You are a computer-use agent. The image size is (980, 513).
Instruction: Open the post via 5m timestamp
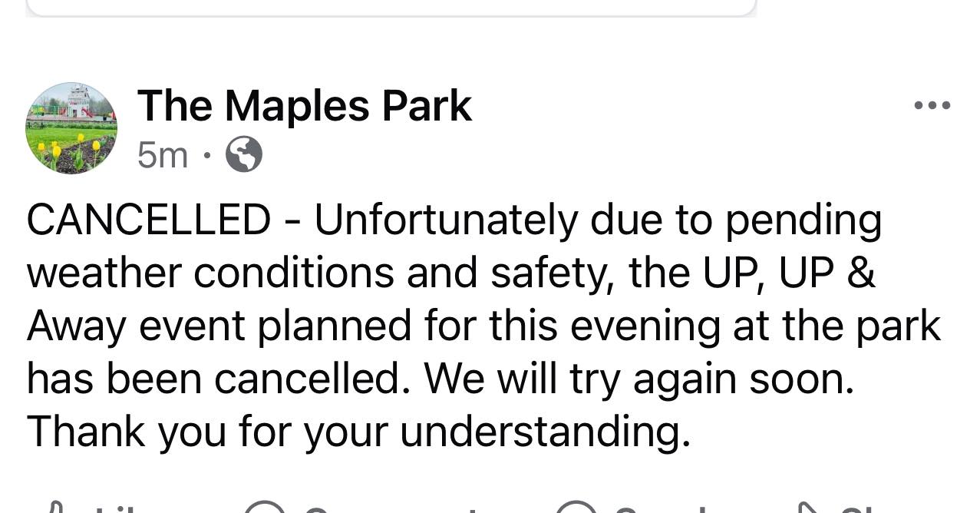click(163, 156)
